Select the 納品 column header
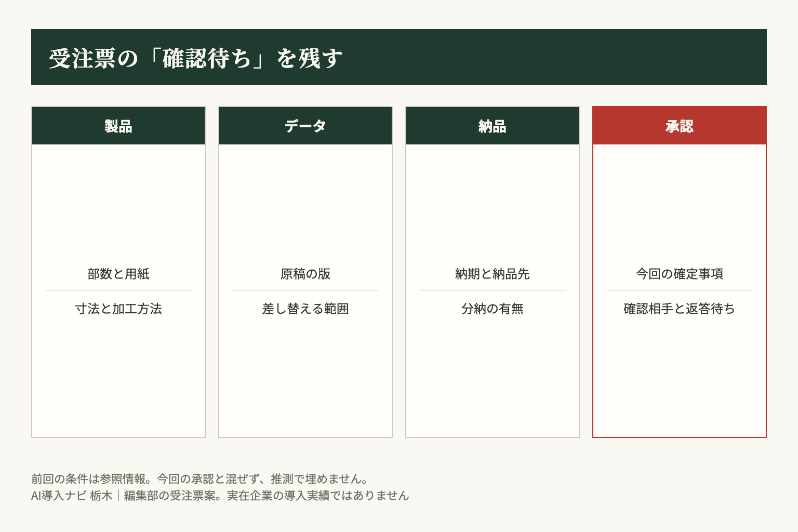Viewport: 798px width, 532px height. 493,126
